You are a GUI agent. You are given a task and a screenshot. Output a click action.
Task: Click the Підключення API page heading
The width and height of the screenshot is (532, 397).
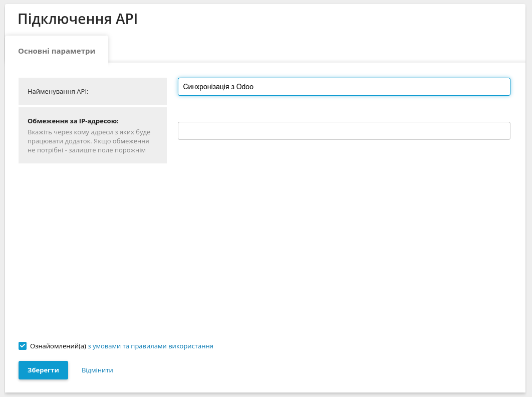pos(77,19)
